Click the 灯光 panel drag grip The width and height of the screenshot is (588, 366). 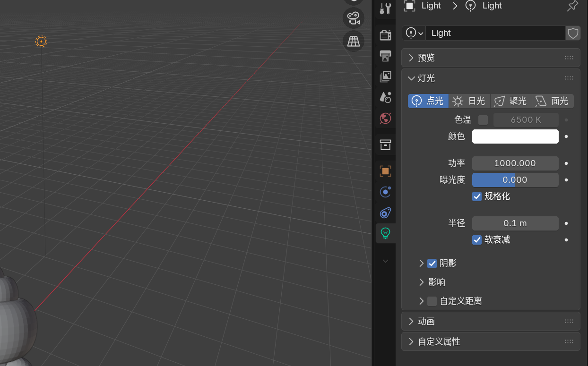(569, 78)
